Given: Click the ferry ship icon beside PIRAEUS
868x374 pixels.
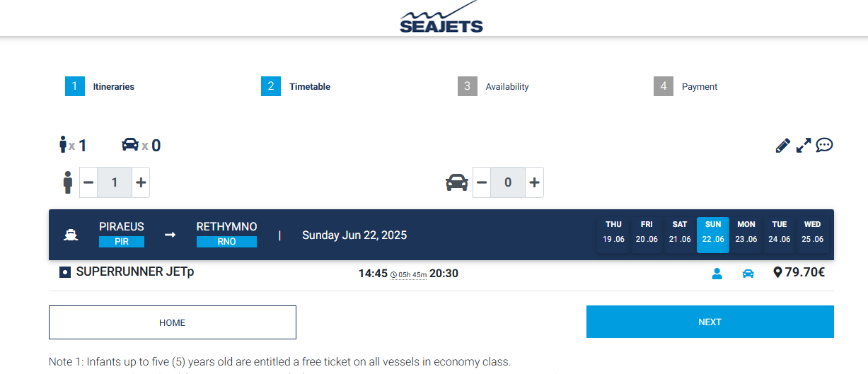Looking at the screenshot, I should (x=71, y=235).
